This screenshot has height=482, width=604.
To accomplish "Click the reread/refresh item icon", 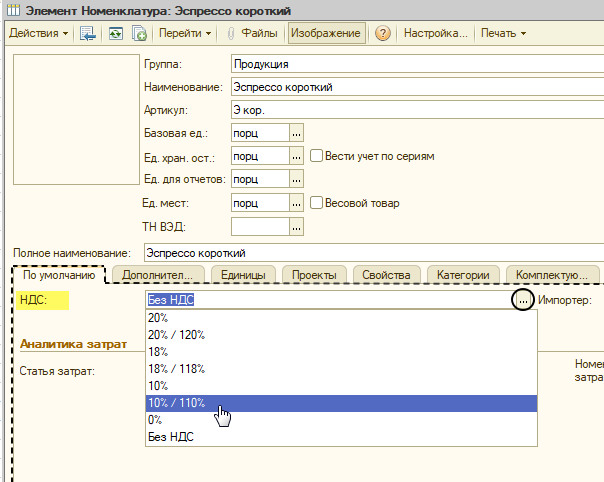I will (116, 33).
